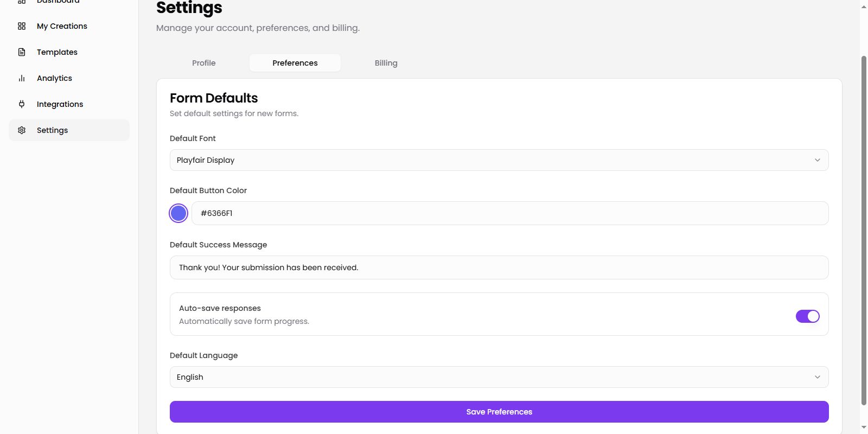Click the Save Preferences button
Image resolution: width=868 pixels, height=434 pixels.
(499, 412)
